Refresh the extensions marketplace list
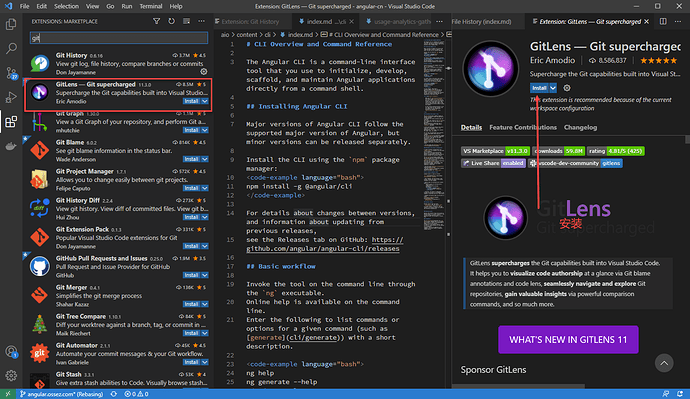Viewport: 690px width, 399px height. 171,21
